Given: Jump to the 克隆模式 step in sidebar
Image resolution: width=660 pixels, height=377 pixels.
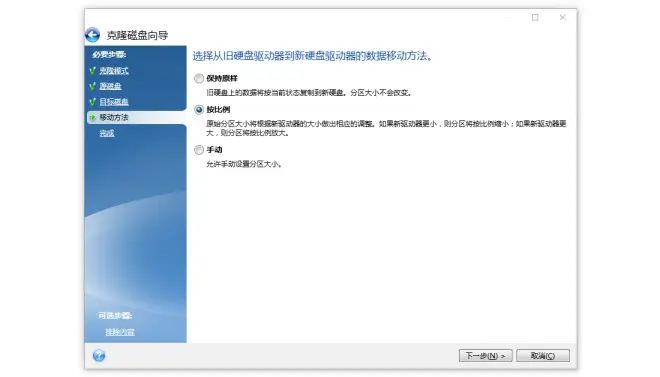Looking at the screenshot, I should tap(114, 71).
